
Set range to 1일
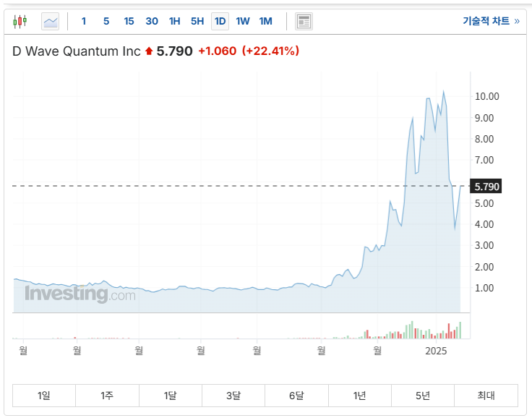44,396
